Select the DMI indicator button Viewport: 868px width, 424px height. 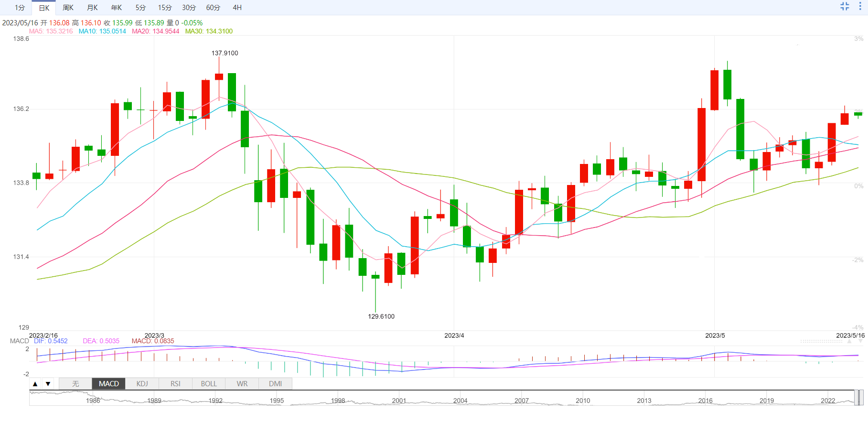tap(275, 384)
